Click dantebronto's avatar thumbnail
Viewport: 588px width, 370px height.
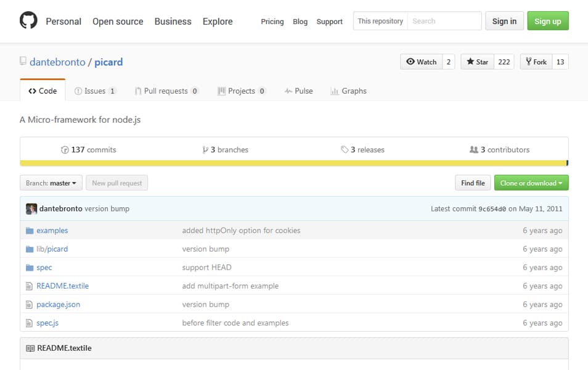[x=31, y=209]
